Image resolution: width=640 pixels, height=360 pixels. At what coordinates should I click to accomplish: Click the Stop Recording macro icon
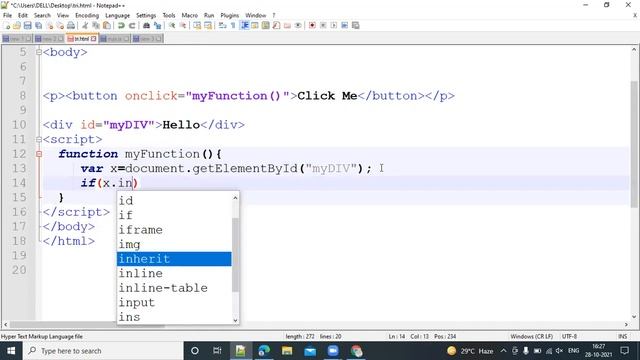[323, 25]
